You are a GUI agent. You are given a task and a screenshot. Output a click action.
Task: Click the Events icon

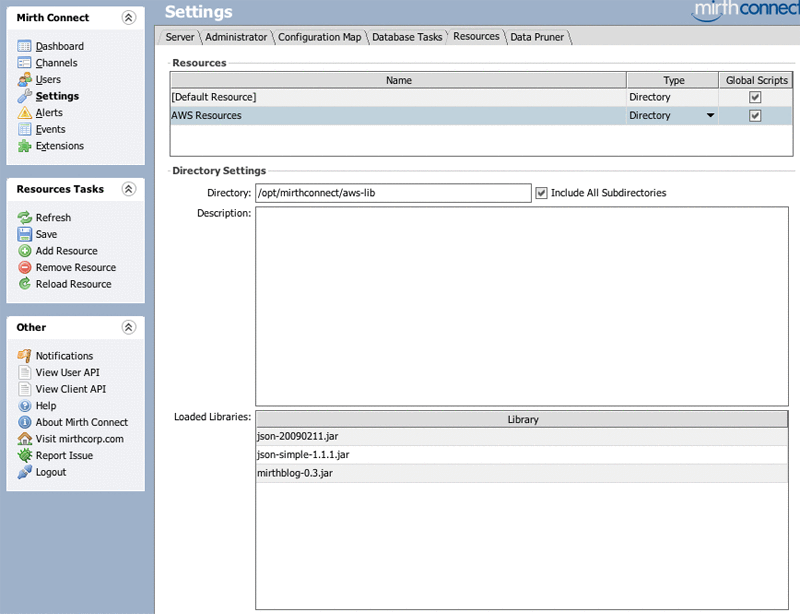(24, 129)
